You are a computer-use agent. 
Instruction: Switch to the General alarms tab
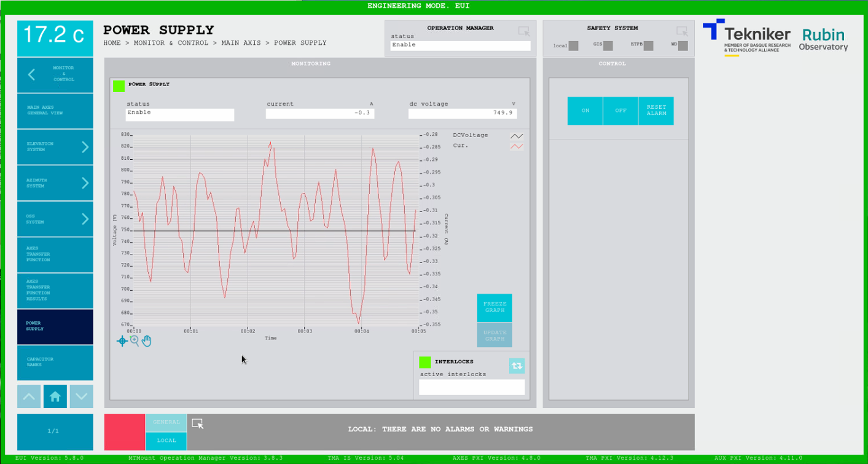166,423
